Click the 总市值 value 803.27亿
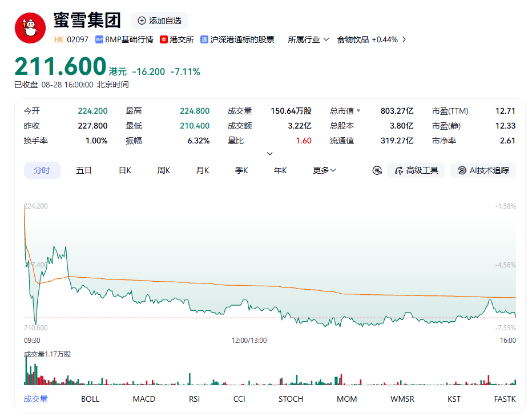 [x=397, y=111]
